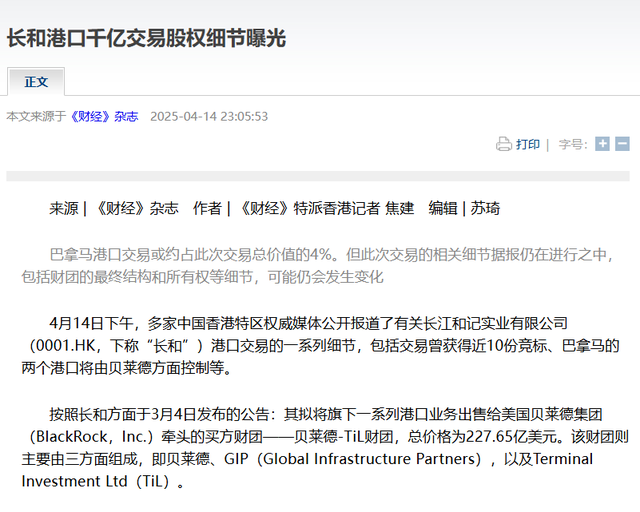Click the 字号: label
Viewport: 640px width, 512px height.
point(573,144)
